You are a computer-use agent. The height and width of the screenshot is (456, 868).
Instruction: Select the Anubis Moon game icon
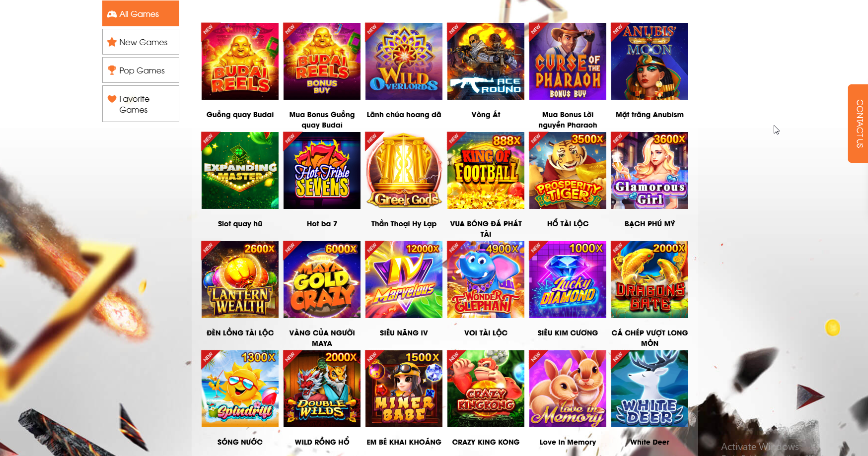pos(650,61)
